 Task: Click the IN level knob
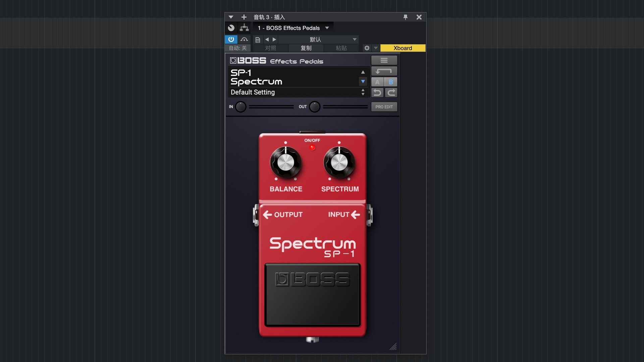coord(240,107)
